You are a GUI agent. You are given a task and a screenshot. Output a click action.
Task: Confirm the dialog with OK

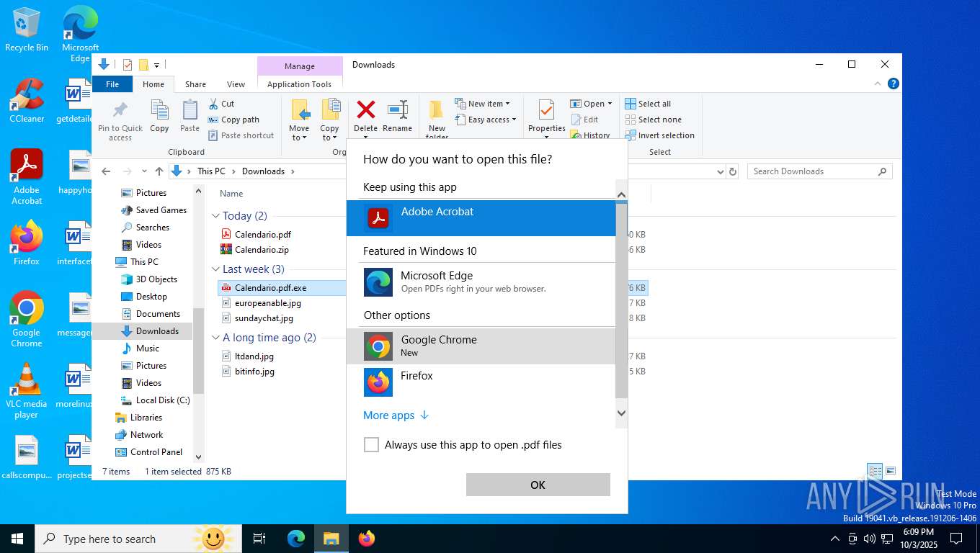click(538, 485)
